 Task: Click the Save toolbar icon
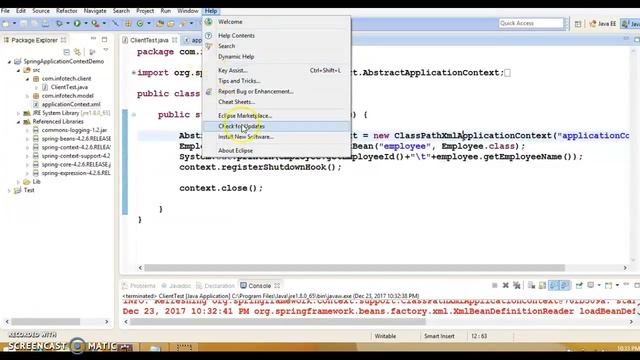(x=23, y=24)
